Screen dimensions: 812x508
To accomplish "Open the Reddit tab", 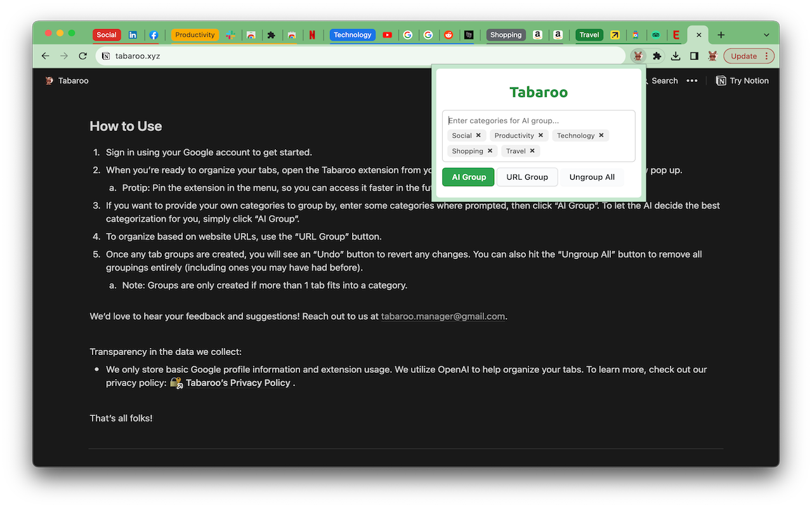I will pos(449,35).
